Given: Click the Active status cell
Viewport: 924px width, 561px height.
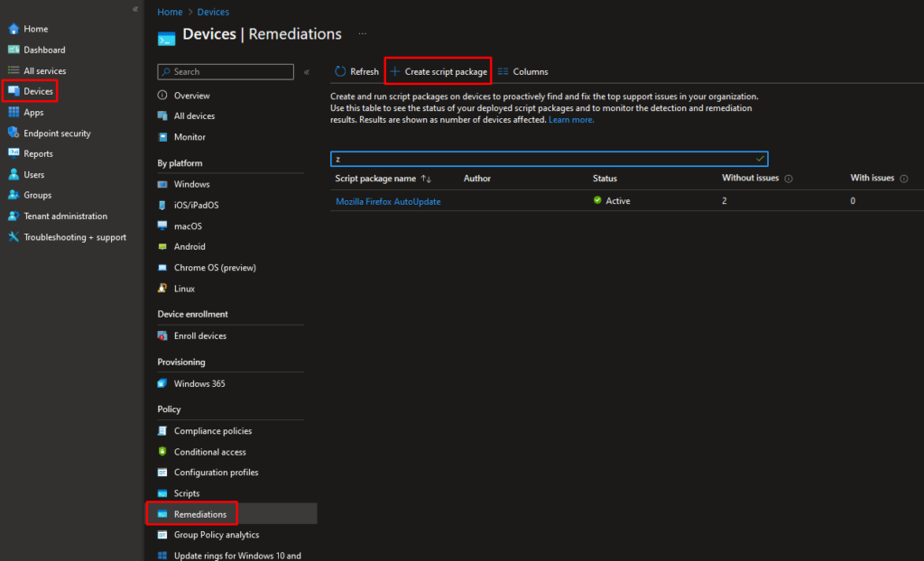Looking at the screenshot, I should coord(612,201).
